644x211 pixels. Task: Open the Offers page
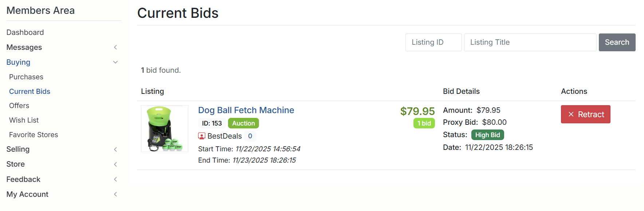(x=19, y=105)
